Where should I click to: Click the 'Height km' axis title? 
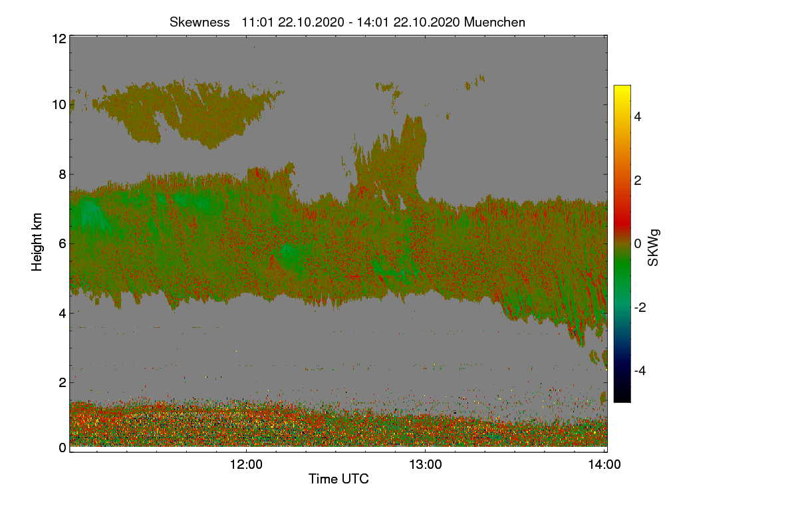click(x=37, y=241)
